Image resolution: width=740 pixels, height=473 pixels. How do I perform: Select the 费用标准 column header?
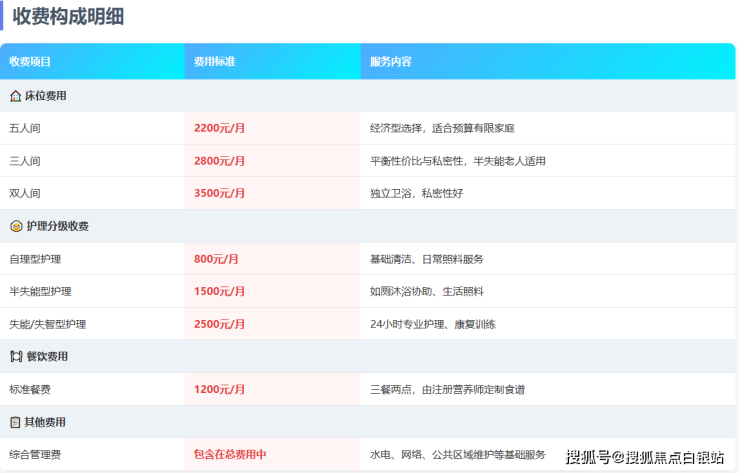[x=215, y=61]
